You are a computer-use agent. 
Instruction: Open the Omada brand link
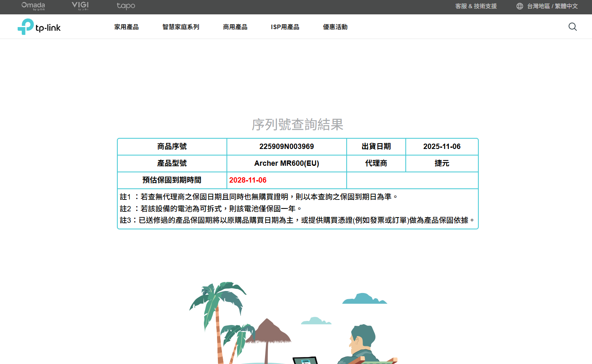33,6
